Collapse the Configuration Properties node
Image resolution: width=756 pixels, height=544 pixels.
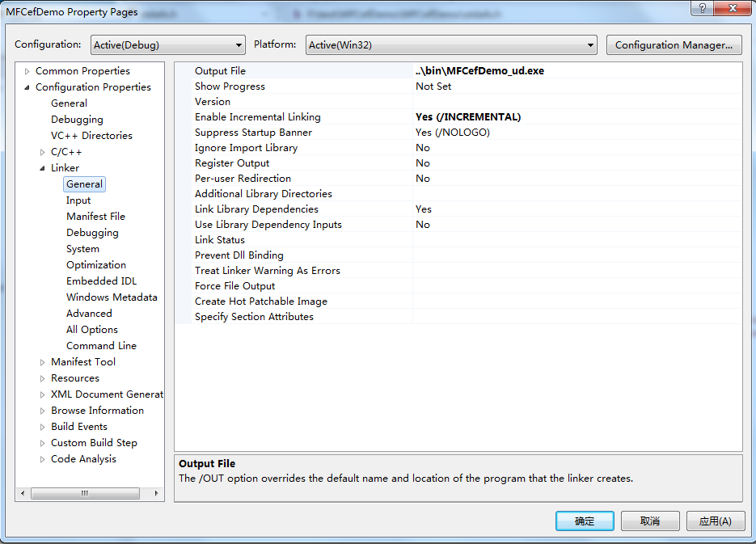coord(27,87)
